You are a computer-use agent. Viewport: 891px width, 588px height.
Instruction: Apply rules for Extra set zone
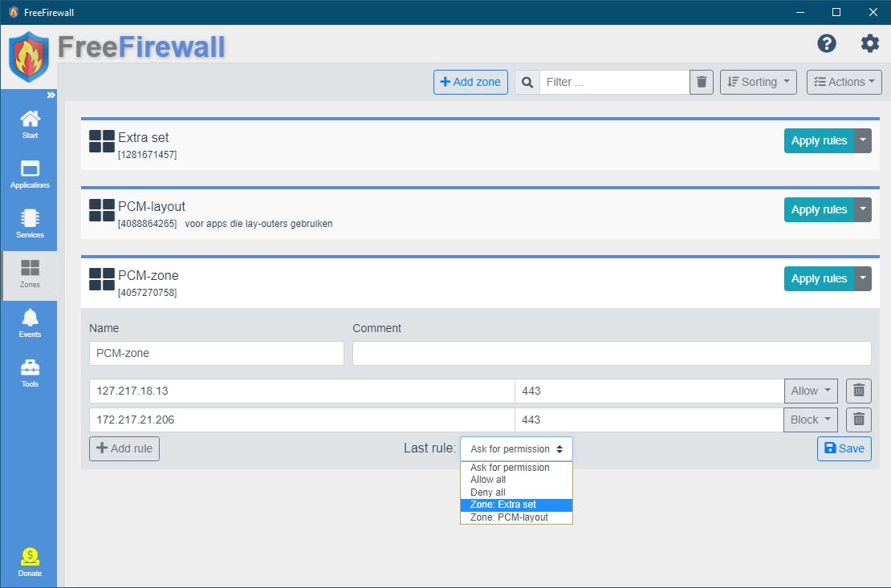pos(819,141)
